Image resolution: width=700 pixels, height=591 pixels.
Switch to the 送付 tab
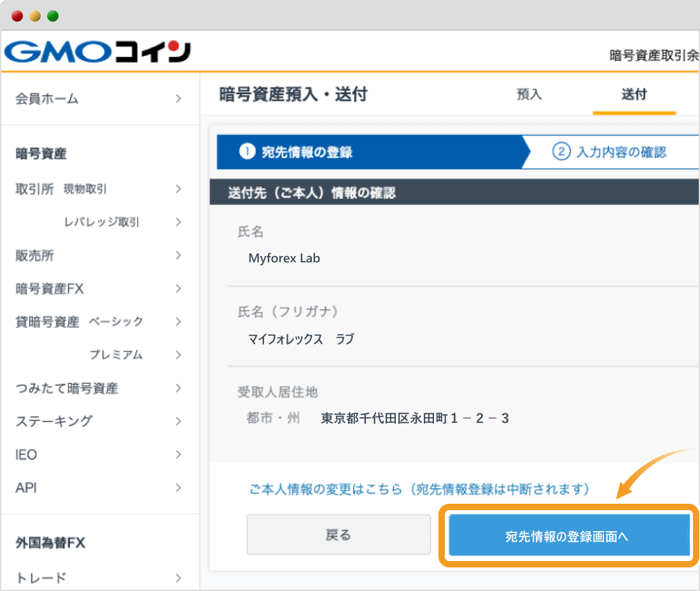(x=634, y=94)
